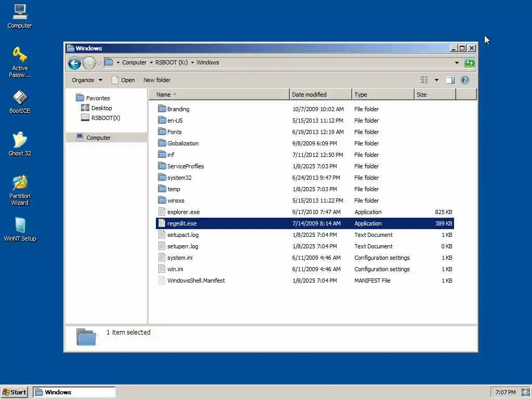Image resolution: width=532 pixels, height=399 pixels.
Task: Click the Windows taskbar button
Action: coord(74,392)
